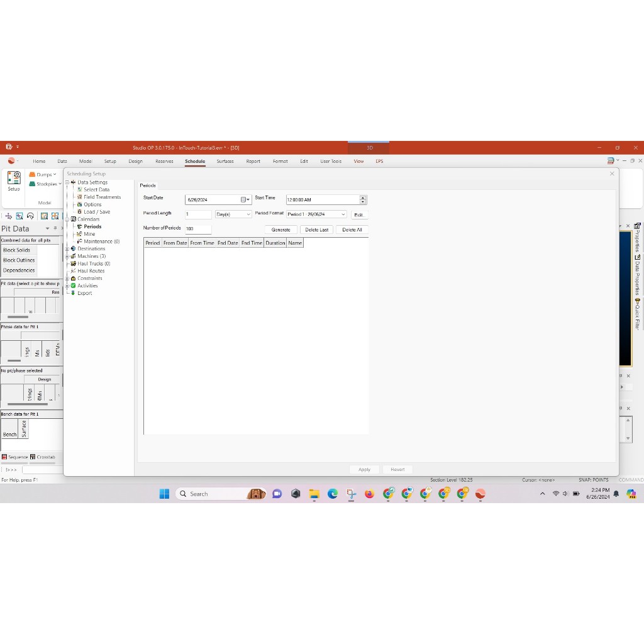
Task: Open Windows Start menu
Action: [x=164, y=494]
